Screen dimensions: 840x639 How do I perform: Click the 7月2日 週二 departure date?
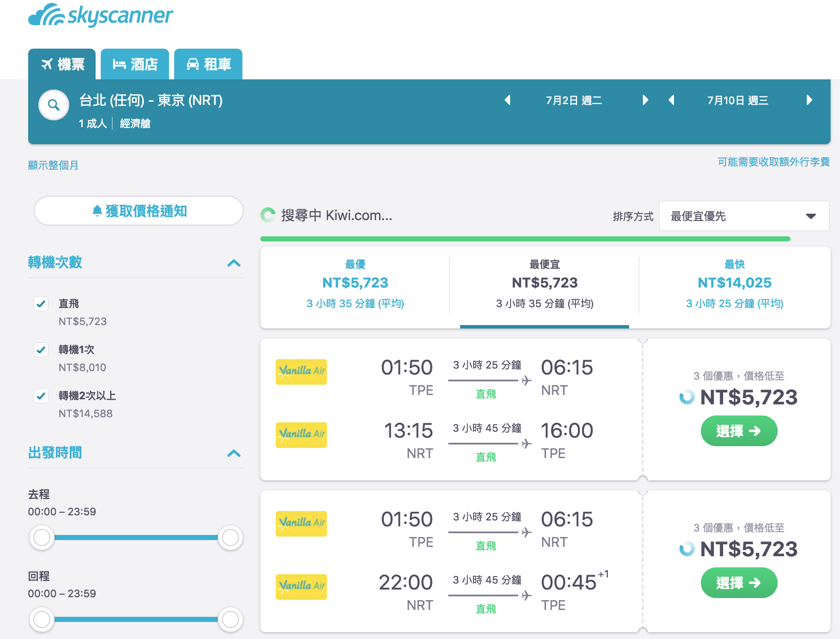click(x=574, y=100)
